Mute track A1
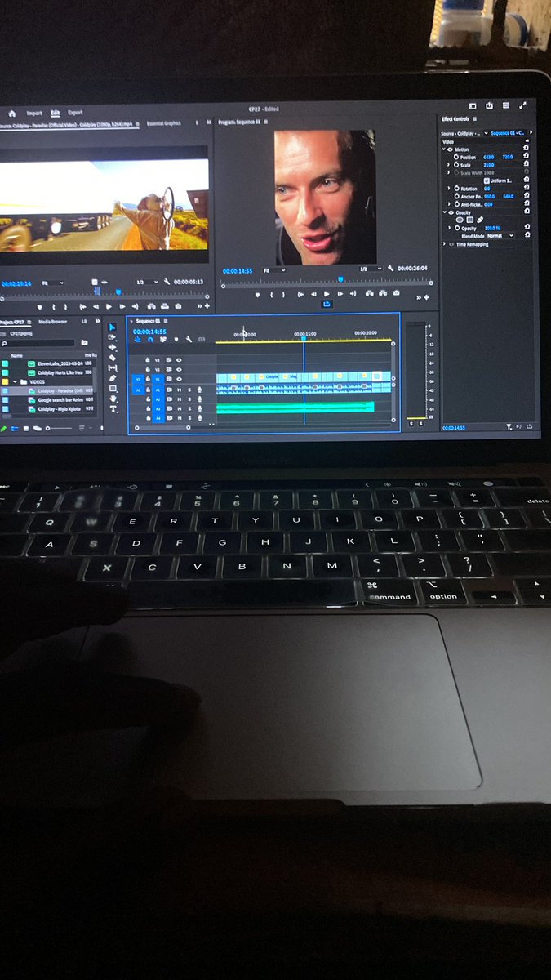551x980 pixels. [x=180, y=390]
